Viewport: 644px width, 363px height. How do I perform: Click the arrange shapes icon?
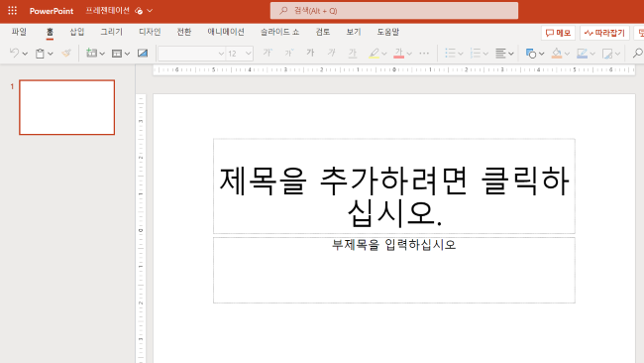click(607, 53)
